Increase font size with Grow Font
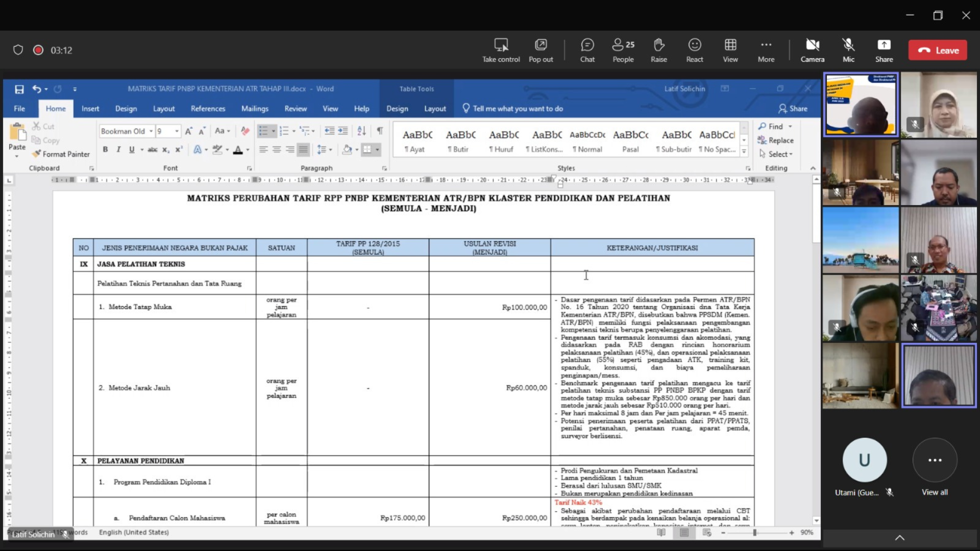This screenshot has height=551, width=980. click(188, 131)
